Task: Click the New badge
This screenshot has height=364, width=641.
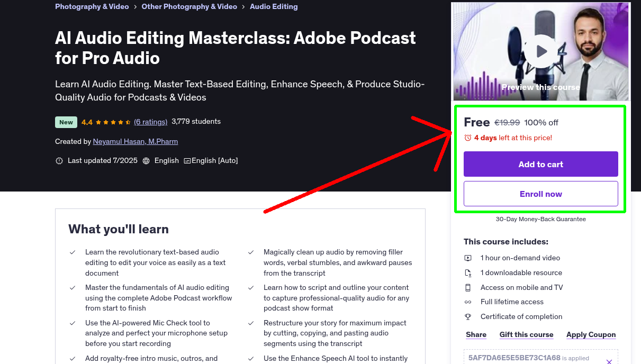Action: [x=66, y=122]
